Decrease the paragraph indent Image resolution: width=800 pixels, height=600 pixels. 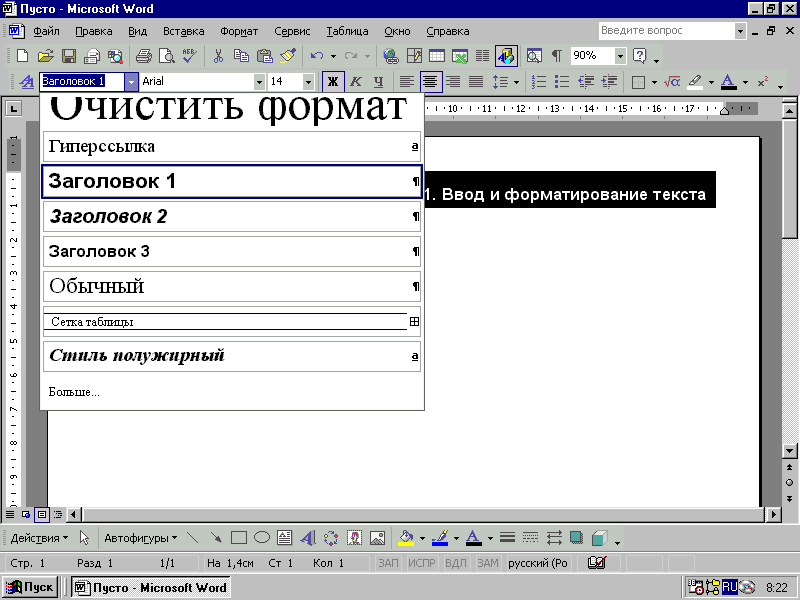(x=586, y=82)
